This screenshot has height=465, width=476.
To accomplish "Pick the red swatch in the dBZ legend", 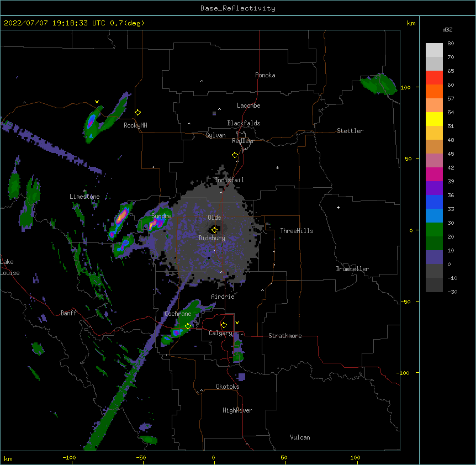I will pyautogui.click(x=434, y=77).
